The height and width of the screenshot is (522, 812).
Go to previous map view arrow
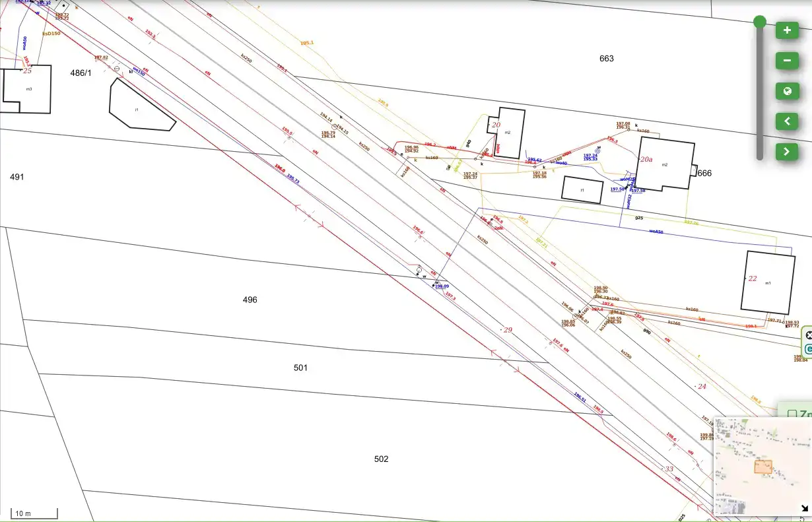786,121
